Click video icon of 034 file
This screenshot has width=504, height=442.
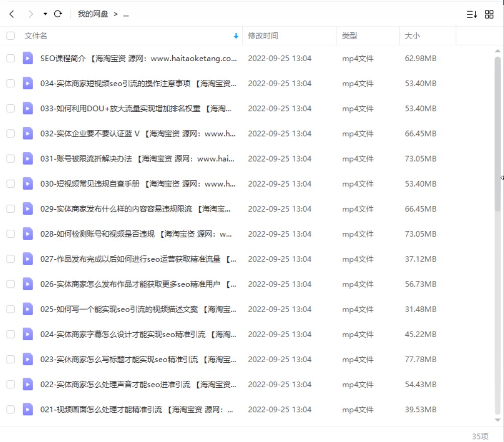28,83
